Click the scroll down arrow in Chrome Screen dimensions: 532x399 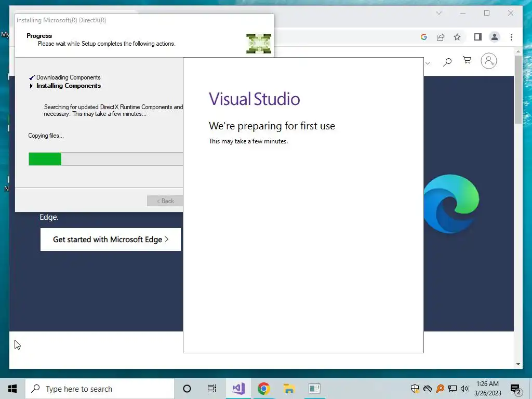point(518,364)
